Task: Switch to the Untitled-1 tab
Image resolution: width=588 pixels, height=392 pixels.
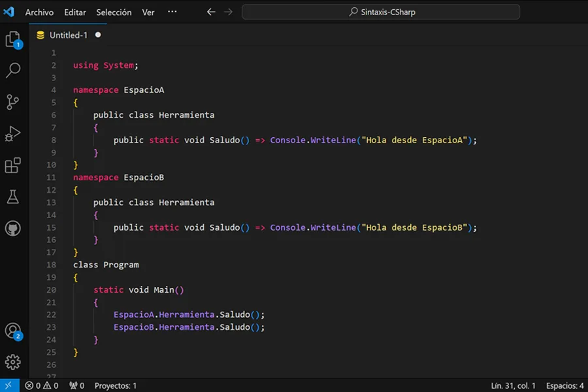Action: [x=68, y=35]
